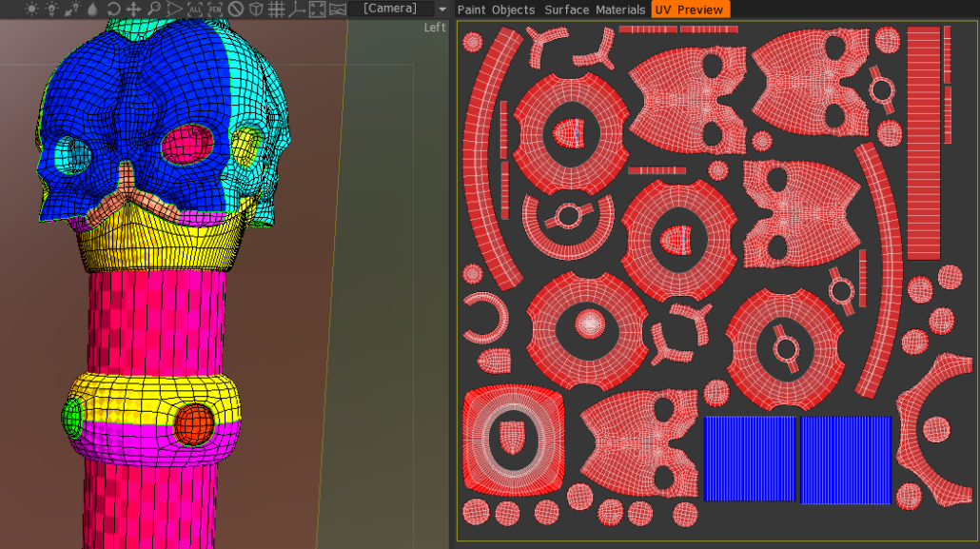Screen dimensions: 980x549
Task: Switch to the Paint Objects tab
Action: pyautogui.click(x=496, y=10)
